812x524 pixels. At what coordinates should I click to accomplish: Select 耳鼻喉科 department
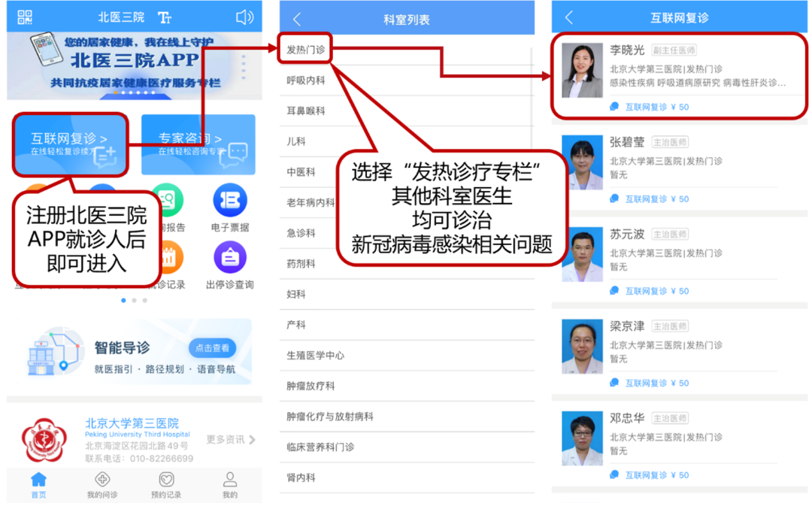[x=406, y=111]
